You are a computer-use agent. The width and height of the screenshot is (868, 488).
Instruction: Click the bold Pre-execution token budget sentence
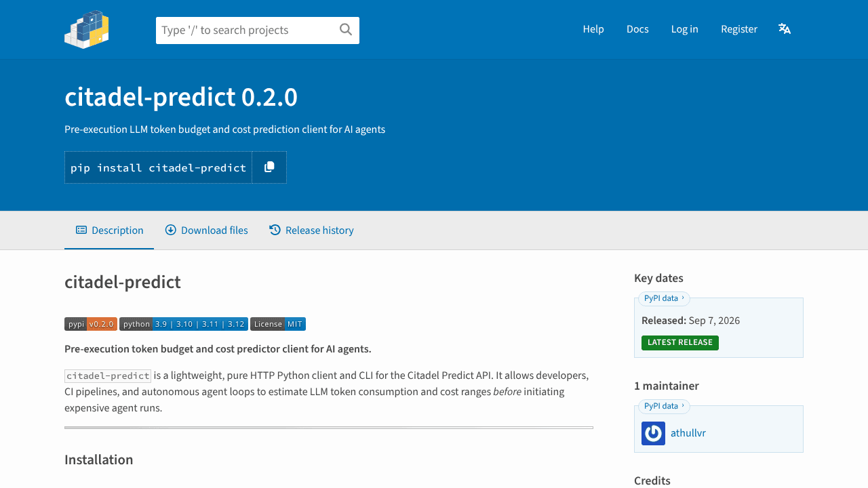click(218, 349)
